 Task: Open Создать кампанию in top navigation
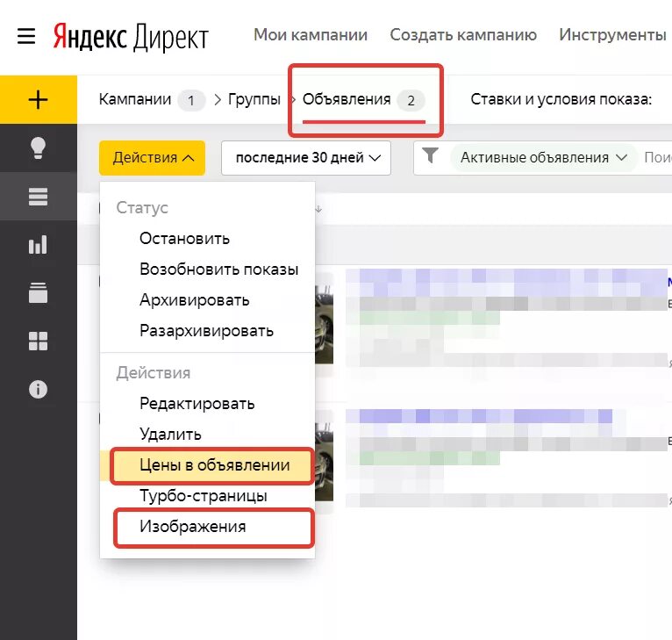pos(463,35)
